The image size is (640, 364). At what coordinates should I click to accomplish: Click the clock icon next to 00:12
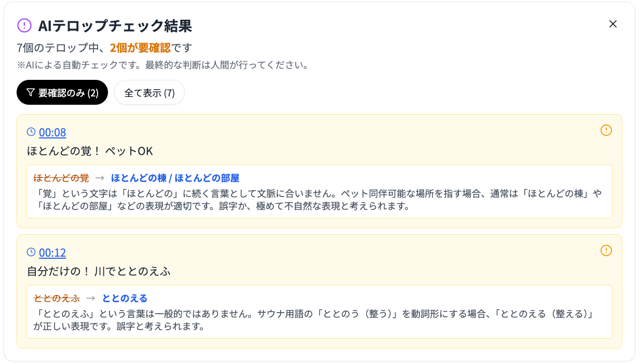point(31,252)
